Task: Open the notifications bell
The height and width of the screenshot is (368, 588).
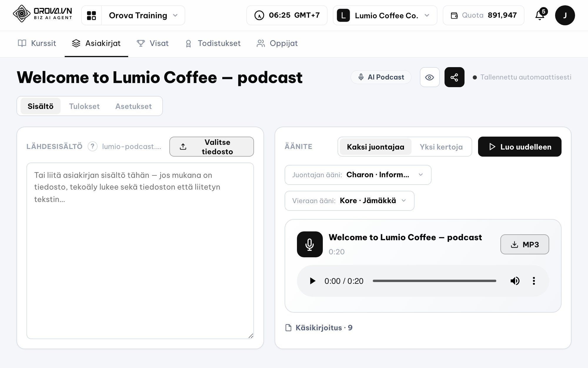Action: pos(540,15)
